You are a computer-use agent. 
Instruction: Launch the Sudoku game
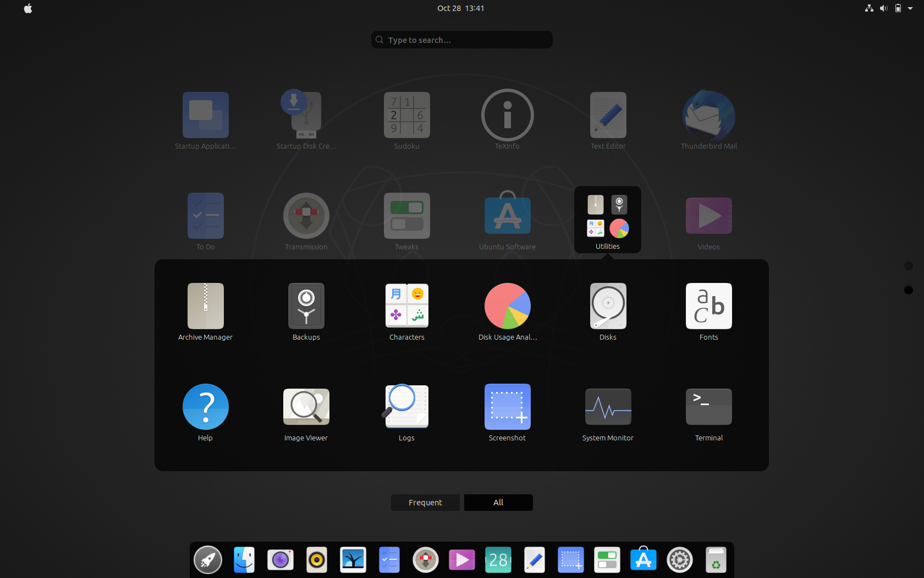[x=407, y=121]
